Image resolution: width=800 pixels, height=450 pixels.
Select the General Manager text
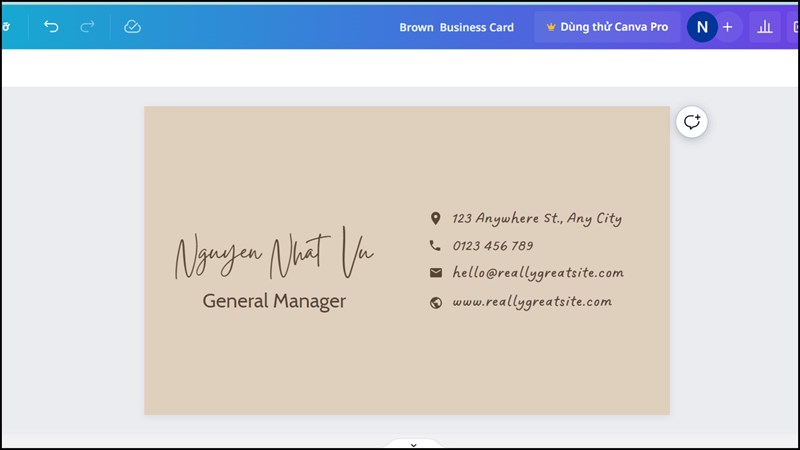pos(274,301)
